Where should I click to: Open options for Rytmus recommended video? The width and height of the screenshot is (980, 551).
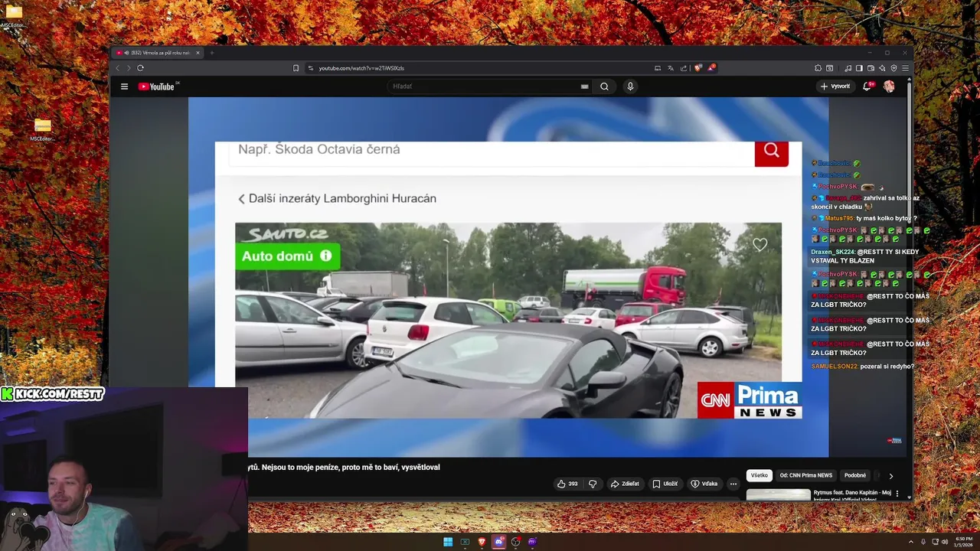pyautogui.click(x=897, y=494)
